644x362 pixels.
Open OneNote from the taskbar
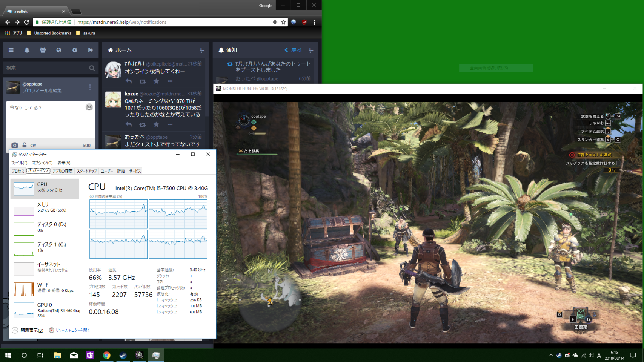90,355
